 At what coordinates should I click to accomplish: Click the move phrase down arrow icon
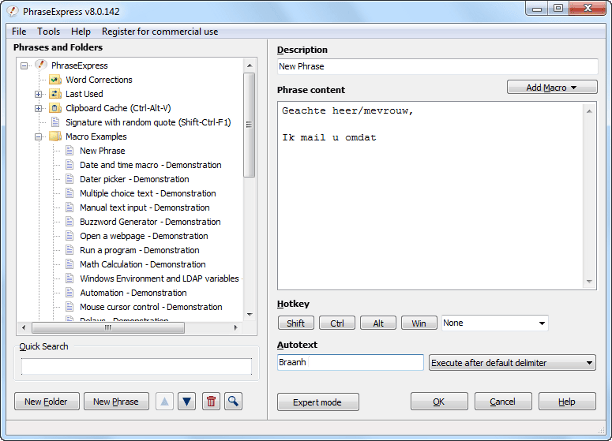pyautogui.click(x=187, y=401)
